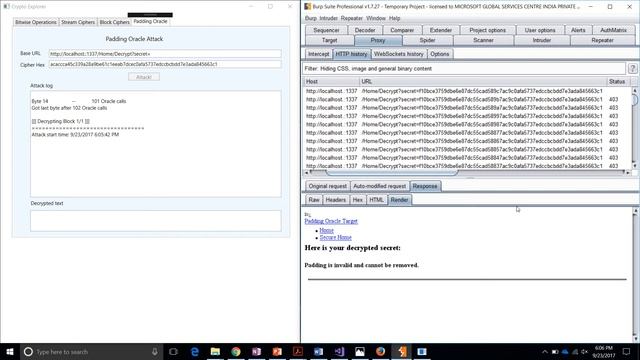
Task: Follow the Padding Oracle Target link
Action: point(331,221)
